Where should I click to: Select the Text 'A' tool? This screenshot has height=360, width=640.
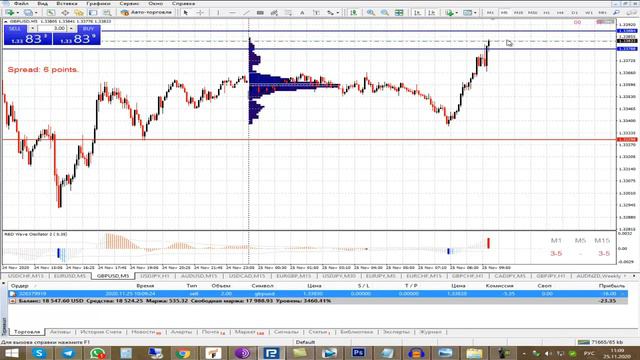coord(302,13)
